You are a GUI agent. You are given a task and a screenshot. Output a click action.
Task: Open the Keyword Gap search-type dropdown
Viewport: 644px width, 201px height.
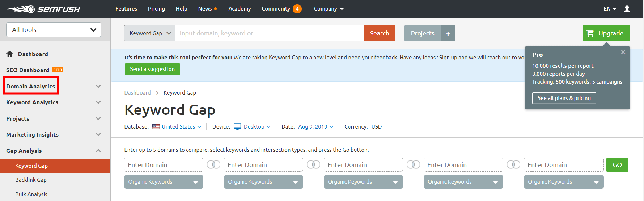pos(150,33)
